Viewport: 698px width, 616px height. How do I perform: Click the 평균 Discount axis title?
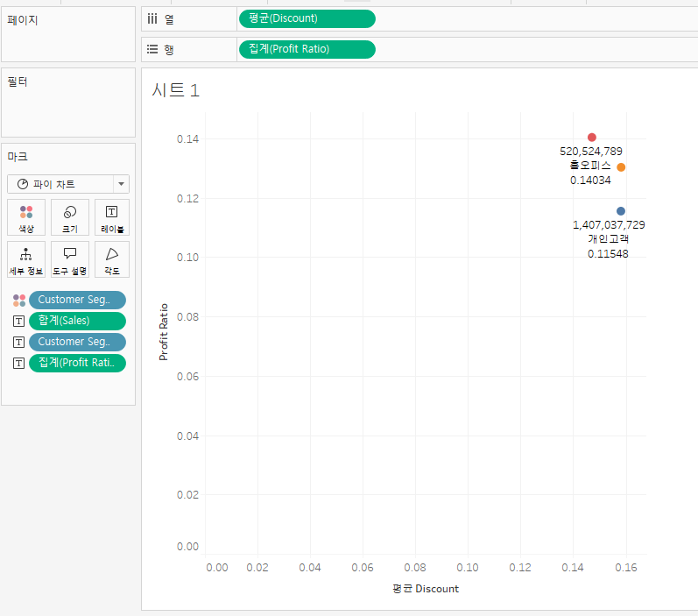[426, 589]
